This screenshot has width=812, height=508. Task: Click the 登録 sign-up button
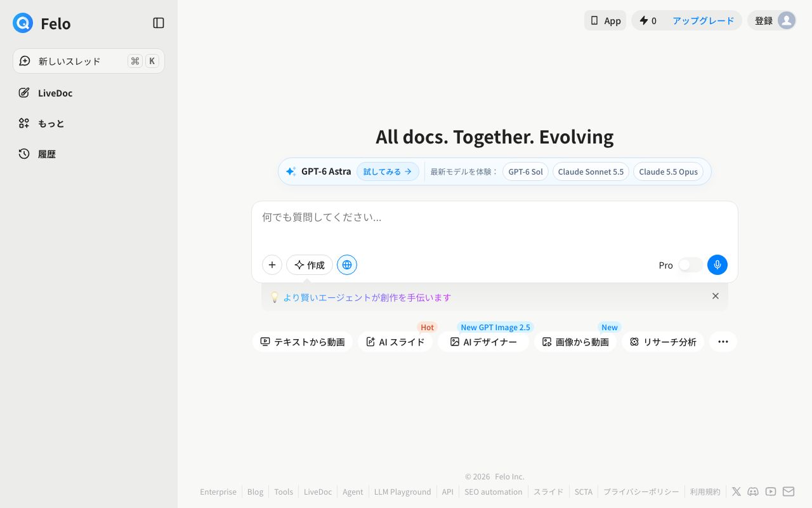click(764, 20)
